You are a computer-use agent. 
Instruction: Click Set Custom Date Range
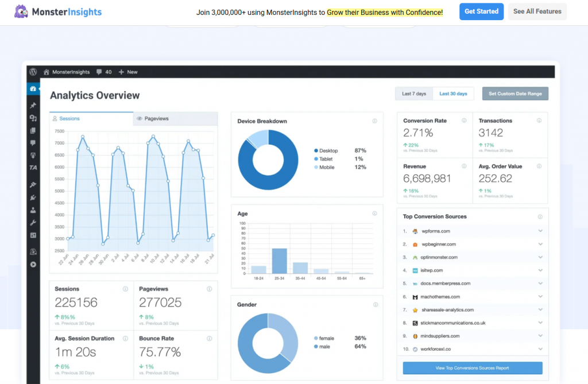(x=514, y=93)
